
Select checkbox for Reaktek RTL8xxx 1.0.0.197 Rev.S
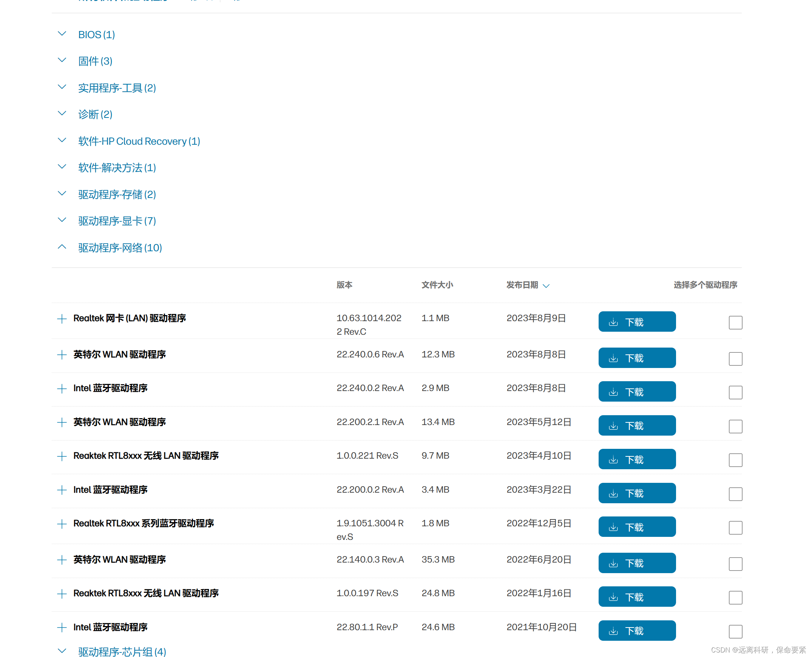pyautogui.click(x=735, y=598)
